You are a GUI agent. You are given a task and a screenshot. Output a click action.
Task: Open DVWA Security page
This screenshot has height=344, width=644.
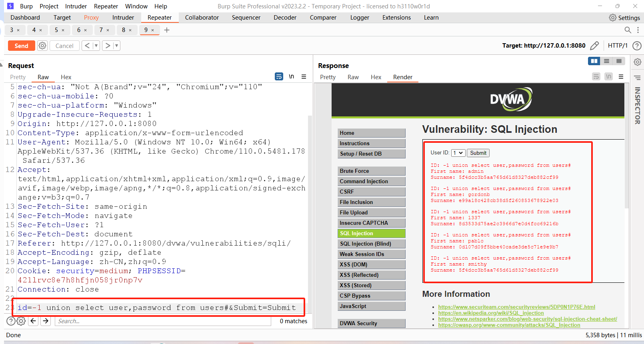[x=372, y=323]
